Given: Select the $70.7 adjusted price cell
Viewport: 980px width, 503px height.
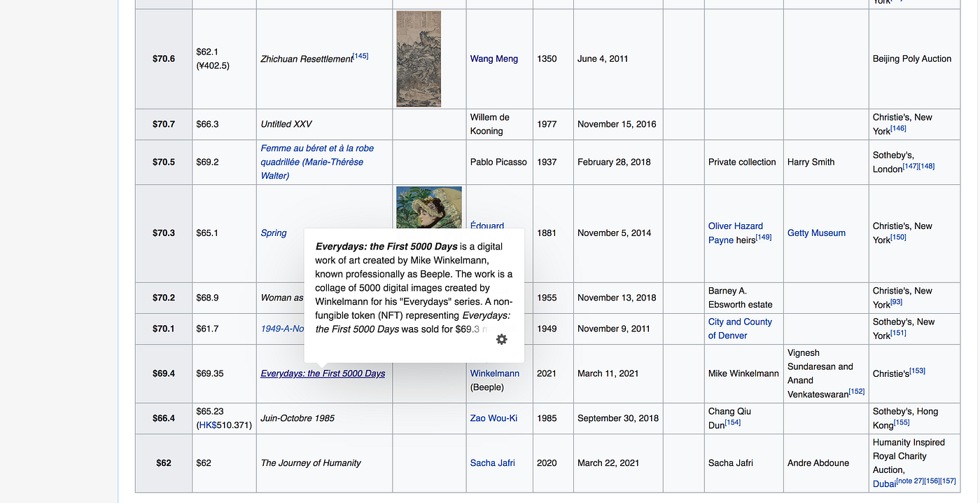Looking at the screenshot, I should point(164,124).
